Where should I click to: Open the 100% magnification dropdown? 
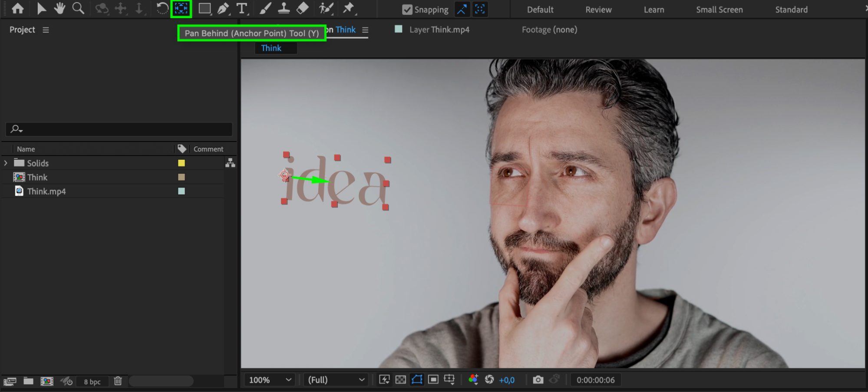(x=270, y=380)
